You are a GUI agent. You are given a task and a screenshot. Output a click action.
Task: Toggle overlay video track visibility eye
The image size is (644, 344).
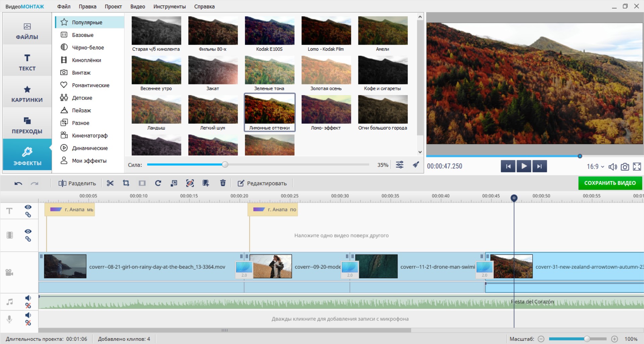pyautogui.click(x=28, y=231)
